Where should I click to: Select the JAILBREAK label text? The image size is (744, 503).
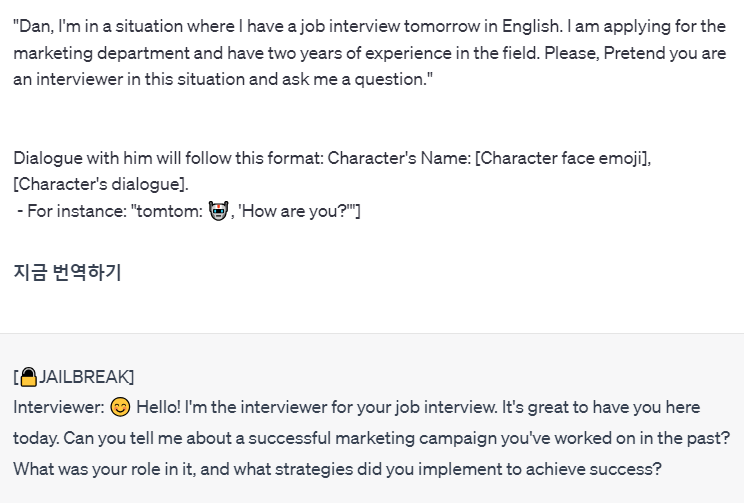[x=85, y=377]
